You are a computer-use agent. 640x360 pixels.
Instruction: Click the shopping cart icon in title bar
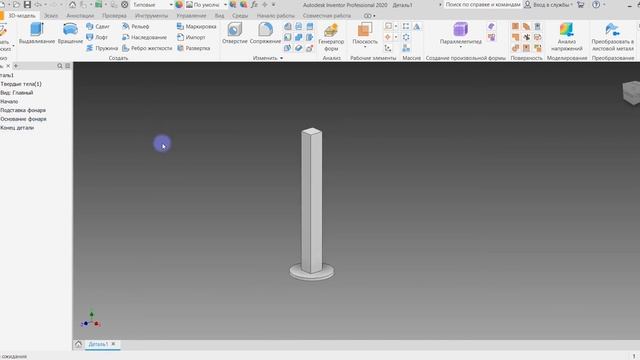tap(580, 4)
